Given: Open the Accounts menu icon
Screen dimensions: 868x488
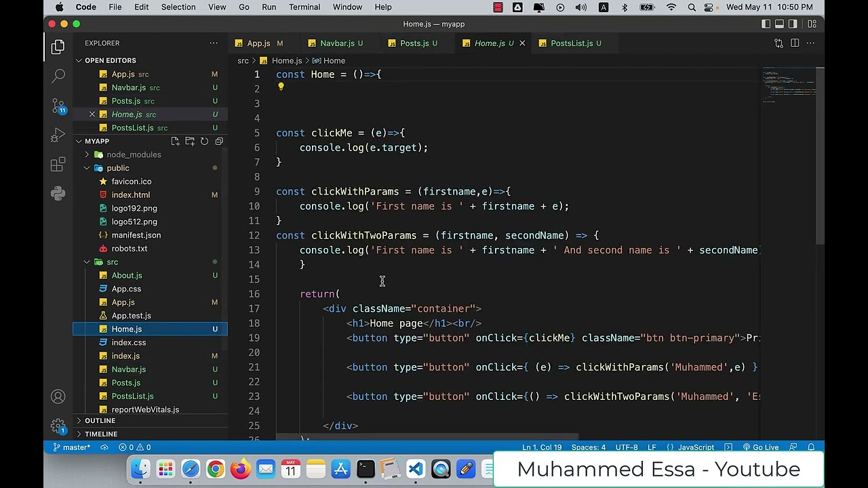Looking at the screenshot, I should pyautogui.click(x=58, y=396).
